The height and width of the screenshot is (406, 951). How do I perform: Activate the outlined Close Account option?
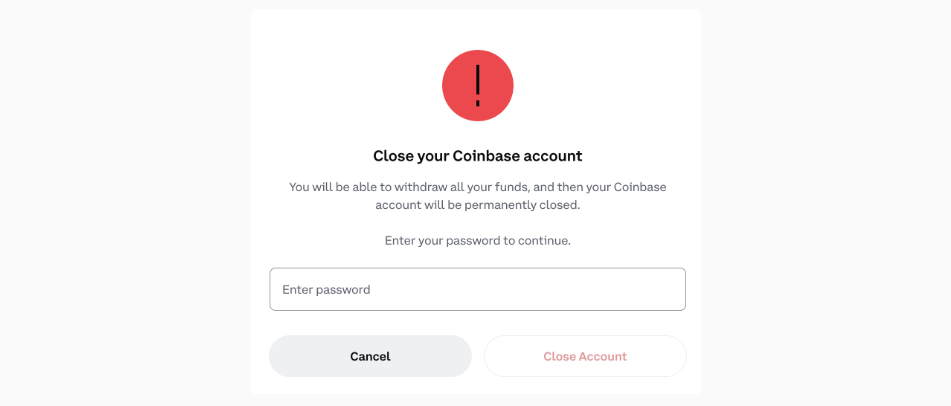[585, 356]
